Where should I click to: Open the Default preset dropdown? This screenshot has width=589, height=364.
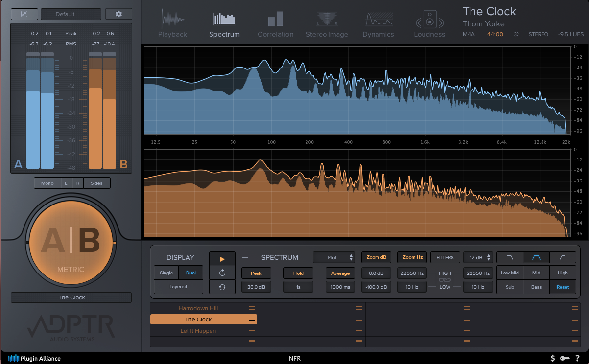(71, 14)
